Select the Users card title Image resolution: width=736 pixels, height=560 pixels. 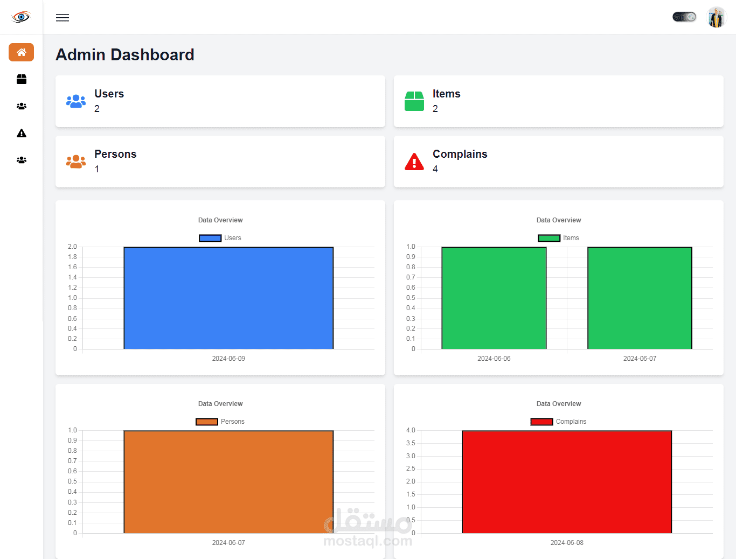click(109, 94)
